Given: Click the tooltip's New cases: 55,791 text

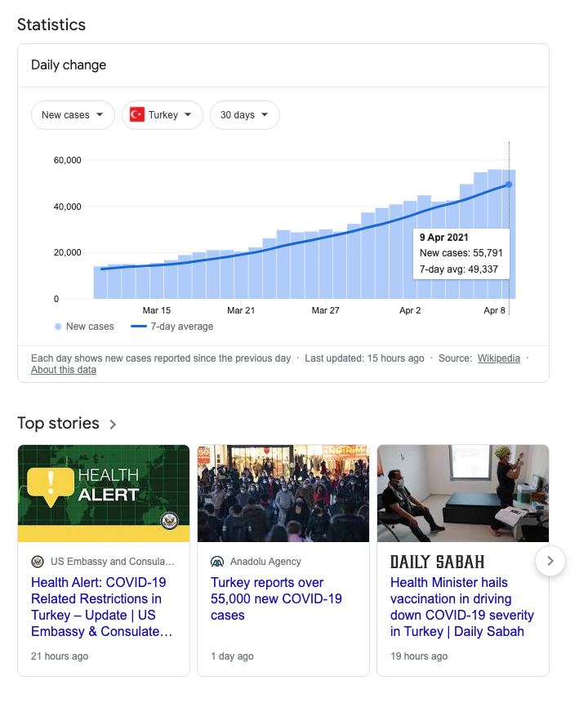Looking at the screenshot, I should (x=461, y=253).
